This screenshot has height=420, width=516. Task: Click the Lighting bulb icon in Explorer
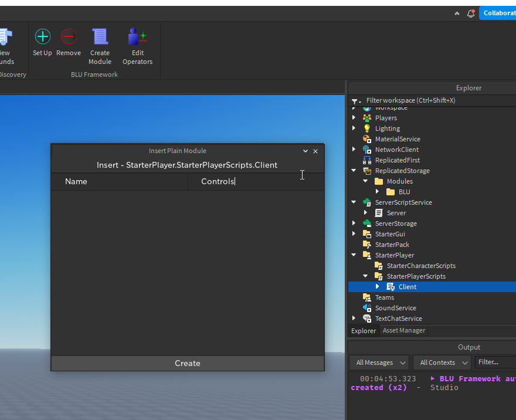tap(366, 128)
